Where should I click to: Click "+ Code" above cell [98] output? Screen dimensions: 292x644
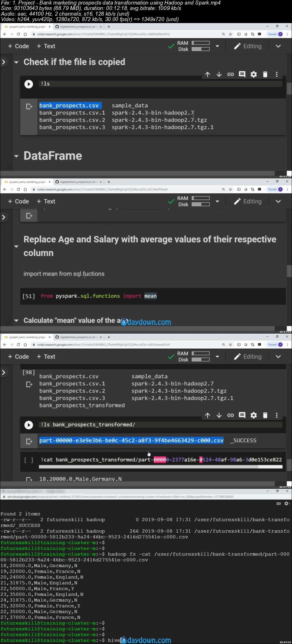(18, 357)
